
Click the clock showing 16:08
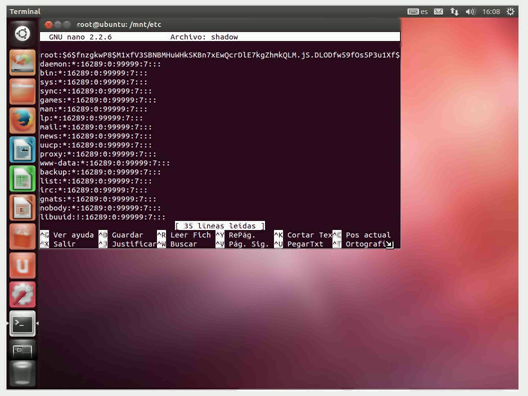491,12
